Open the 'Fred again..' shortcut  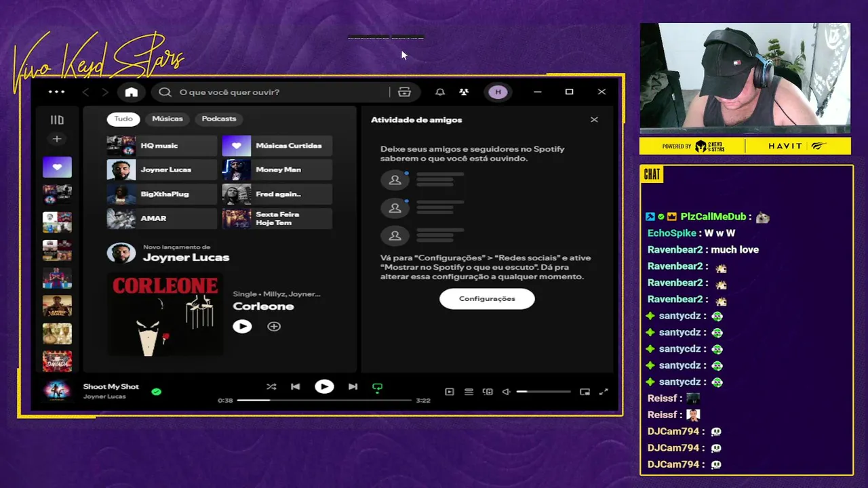(x=277, y=194)
